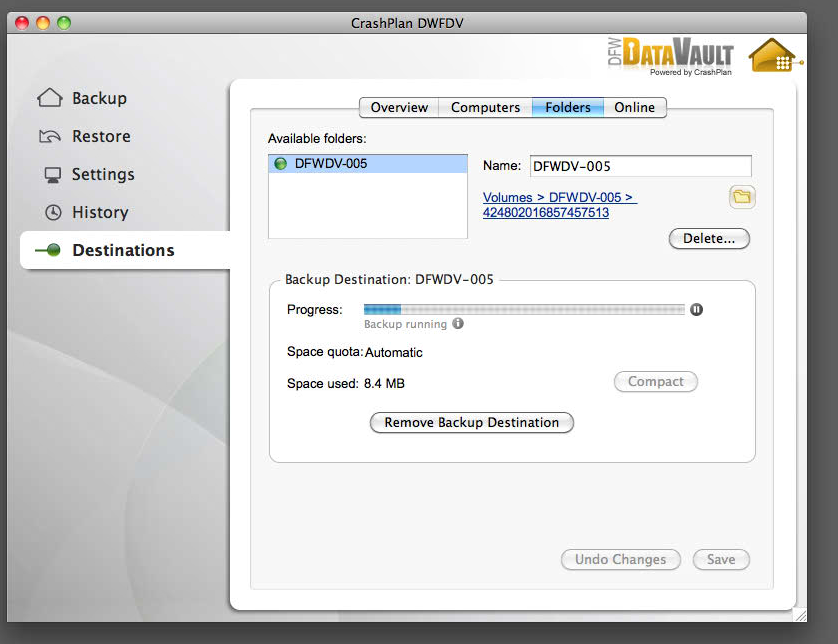Screen dimensions: 838x644
Task: Click the Save button
Action: pos(721,560)
